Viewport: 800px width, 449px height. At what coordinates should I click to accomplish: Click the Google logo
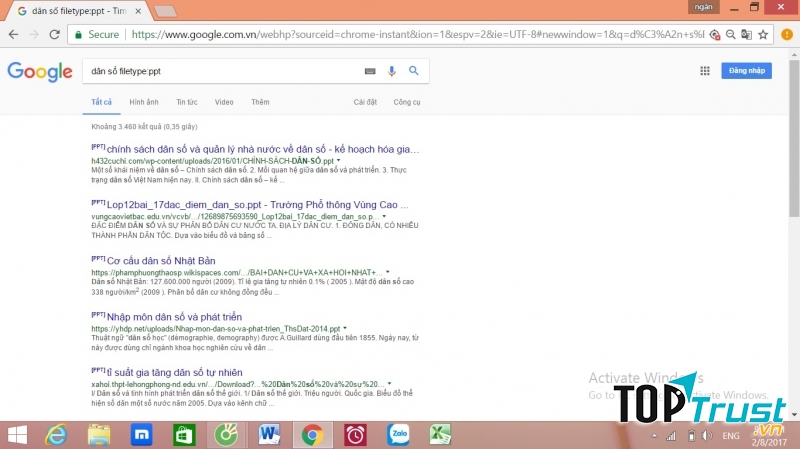click(x=39, y=71)
